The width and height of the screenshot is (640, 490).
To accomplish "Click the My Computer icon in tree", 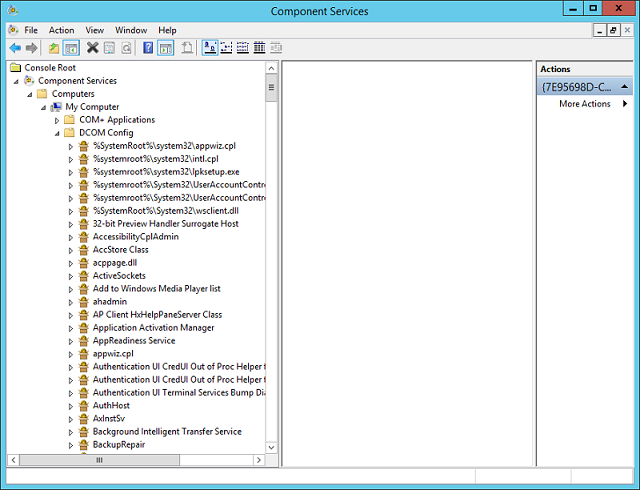I will click(x=56, y=107).
